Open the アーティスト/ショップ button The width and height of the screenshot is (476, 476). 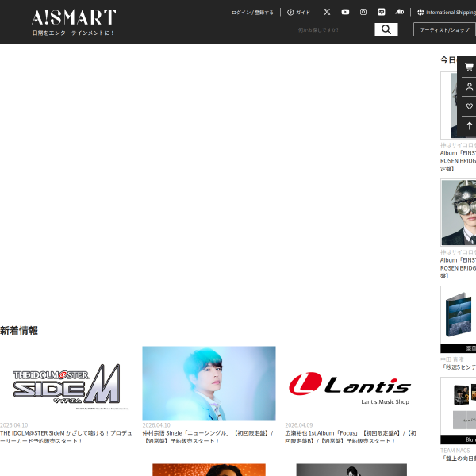click(445, 30)
